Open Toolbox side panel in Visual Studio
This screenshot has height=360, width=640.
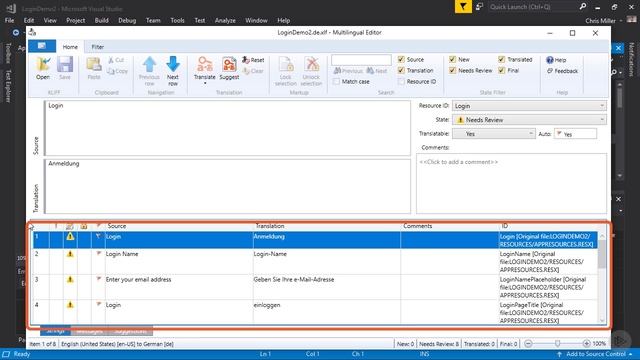(x=8, y=53)
